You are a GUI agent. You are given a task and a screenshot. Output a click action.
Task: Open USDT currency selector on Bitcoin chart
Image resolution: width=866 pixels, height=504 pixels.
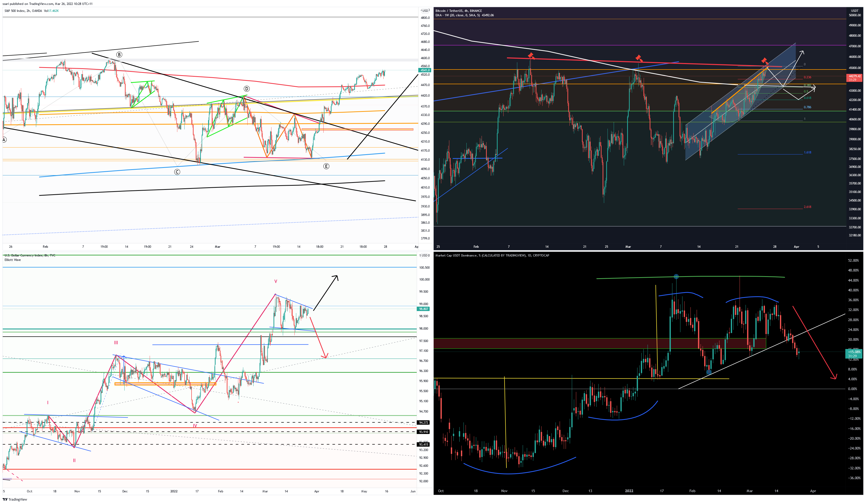pyautogui.click(x=855, y=11)
